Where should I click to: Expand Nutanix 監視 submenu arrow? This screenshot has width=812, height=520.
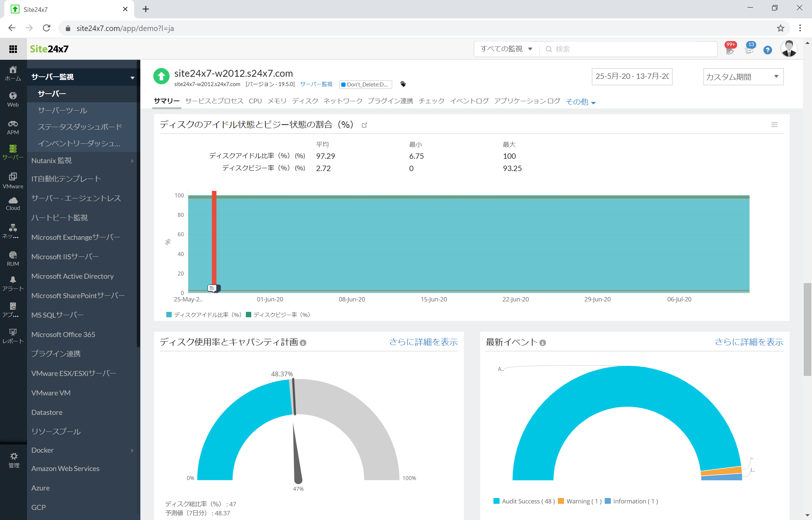click(x=132, y=161)
